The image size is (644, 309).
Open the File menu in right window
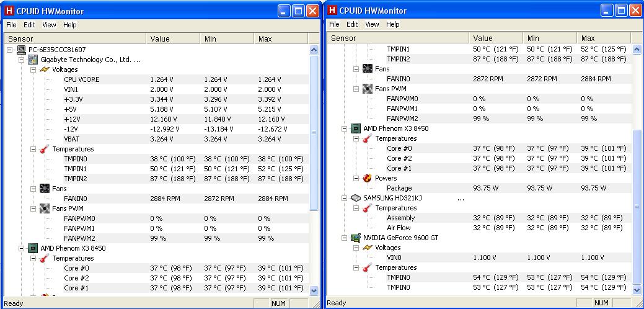[334, 24]
